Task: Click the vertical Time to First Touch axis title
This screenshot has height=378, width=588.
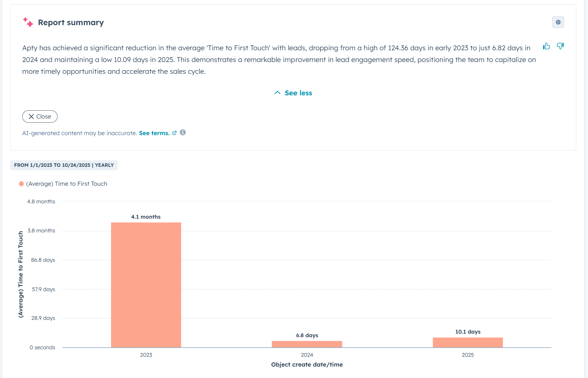Action: click(21, 274)
